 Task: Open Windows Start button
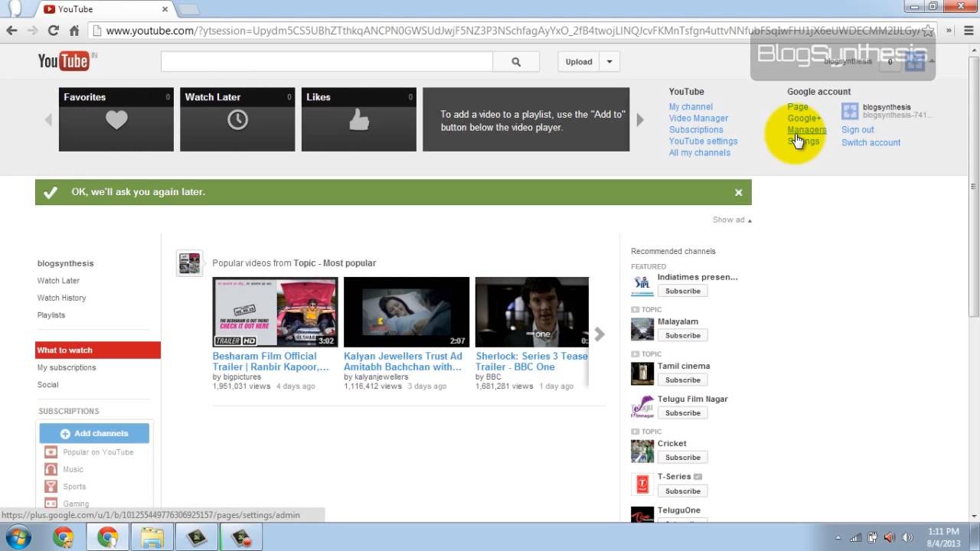point(17,537)
